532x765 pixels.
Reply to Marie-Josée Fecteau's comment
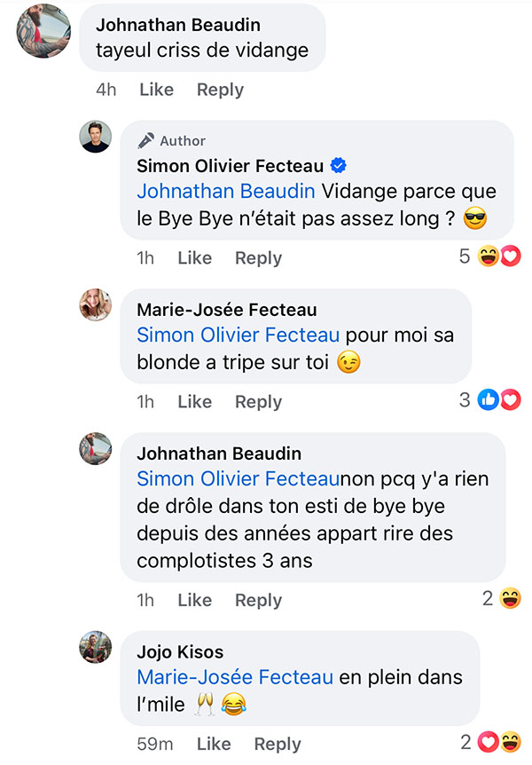point(258,401)
